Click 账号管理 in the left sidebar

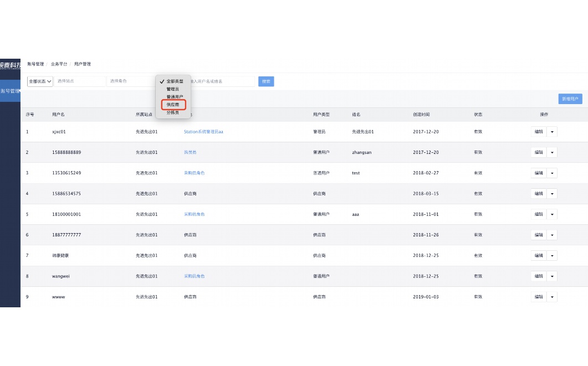[x=10, y=91]
